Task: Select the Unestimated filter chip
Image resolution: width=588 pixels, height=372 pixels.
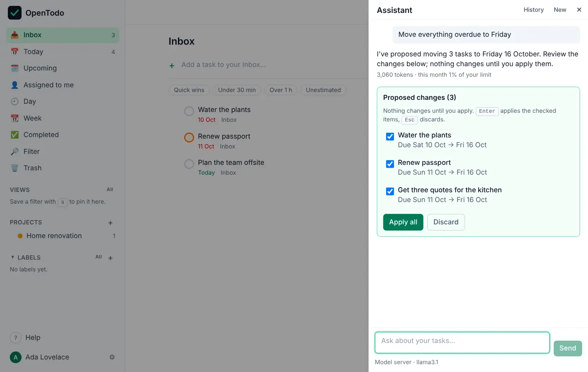Action: click(323, 90)
